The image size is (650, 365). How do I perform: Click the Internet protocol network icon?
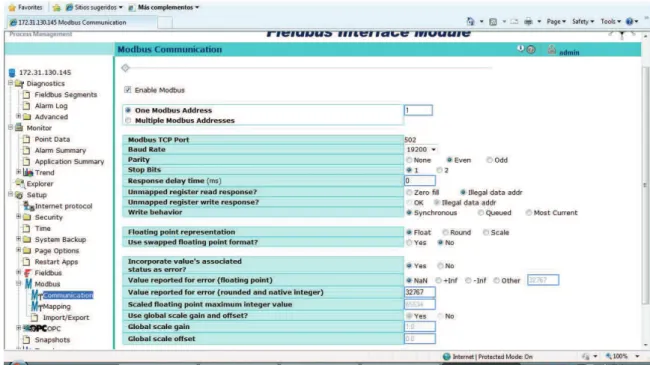click(28, 206)
